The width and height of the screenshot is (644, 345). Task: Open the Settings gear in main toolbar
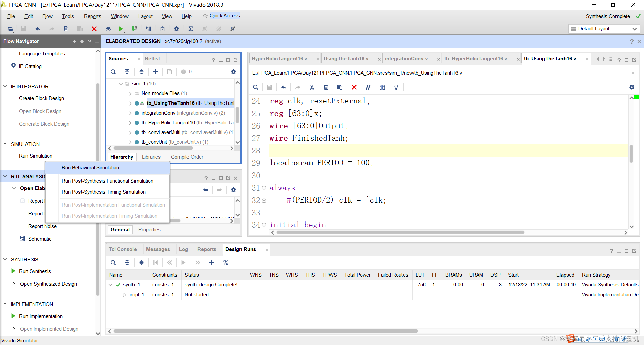176,29
